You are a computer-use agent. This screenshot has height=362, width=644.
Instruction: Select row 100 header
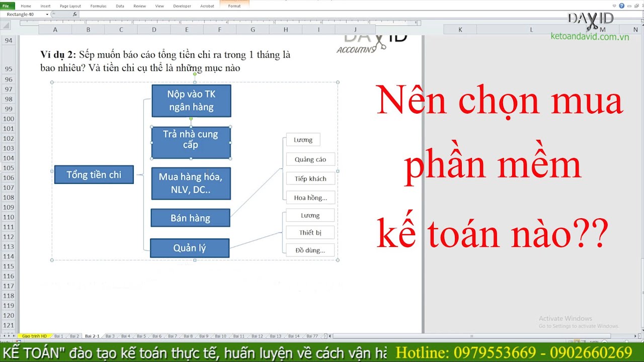coord(9,119)
